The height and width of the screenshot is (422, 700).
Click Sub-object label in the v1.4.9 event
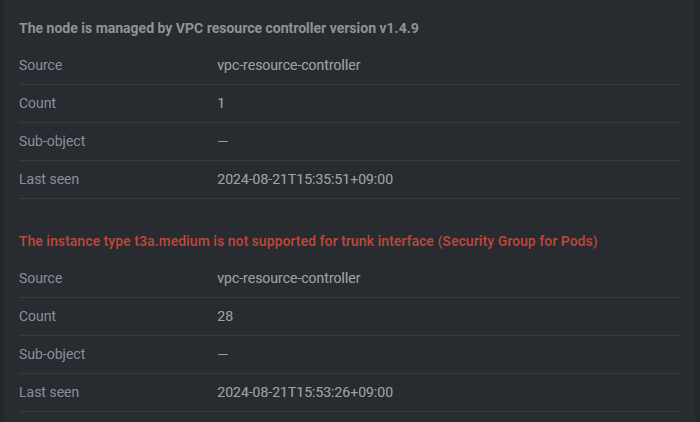(52, 141)
